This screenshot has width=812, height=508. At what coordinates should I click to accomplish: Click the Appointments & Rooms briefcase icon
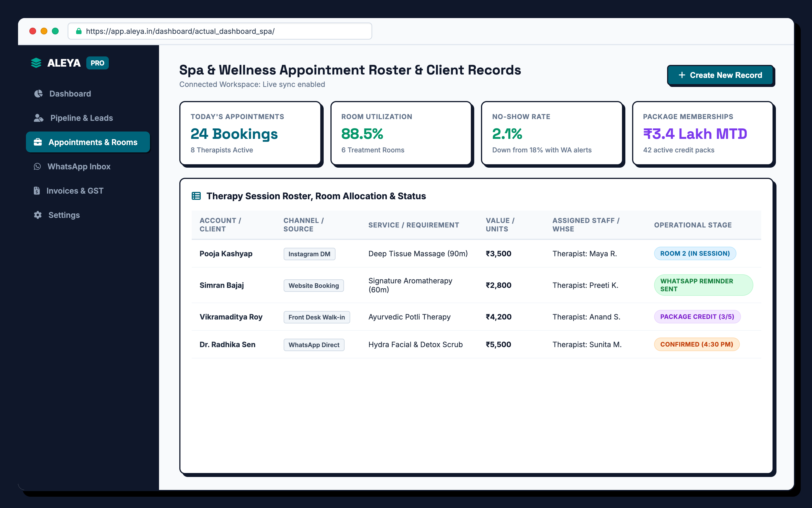point(38,142)
